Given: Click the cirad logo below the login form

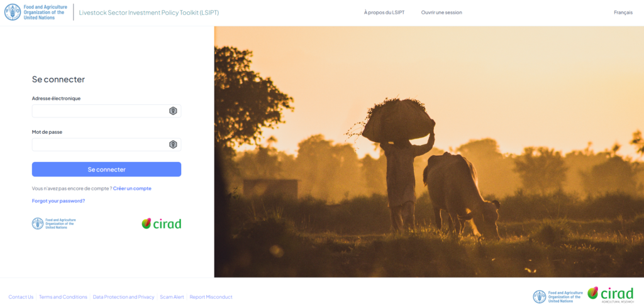Looking at the screenshot, I should [x=162, y=224].
